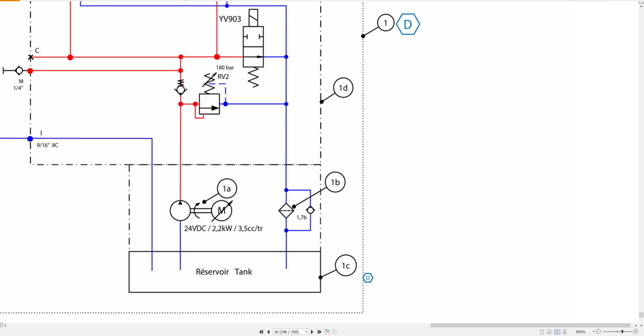Click the 1/4" fitting size text
The height and width of the screenshot is (336, 644).
tap(18, 88)
